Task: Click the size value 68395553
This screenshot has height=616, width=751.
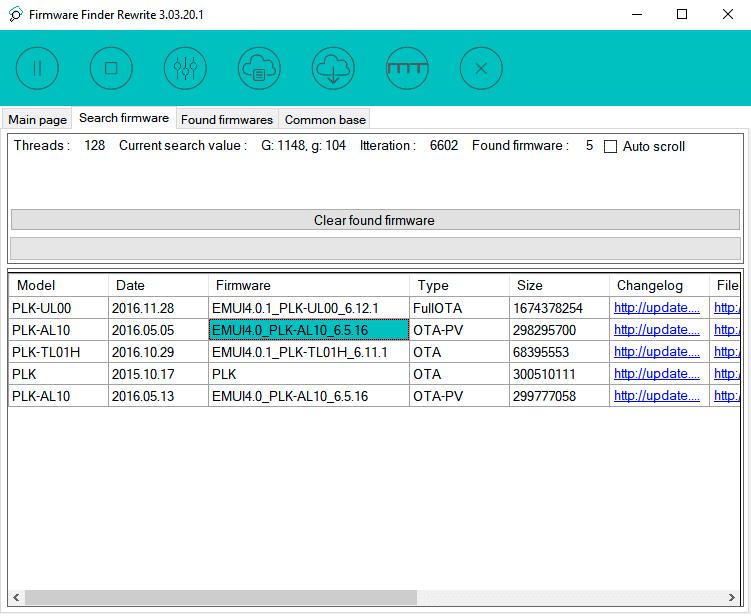Action: [x=560, y=352]
